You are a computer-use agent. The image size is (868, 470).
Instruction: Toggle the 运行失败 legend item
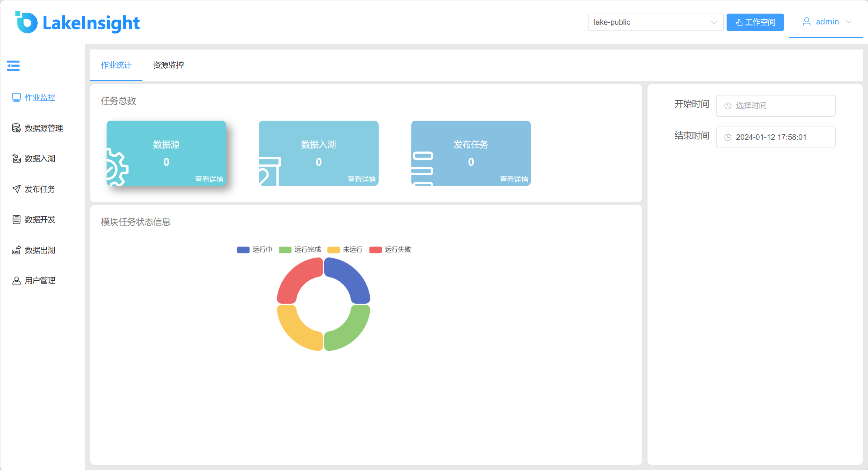pyautogui.click(x=390, y=250)
